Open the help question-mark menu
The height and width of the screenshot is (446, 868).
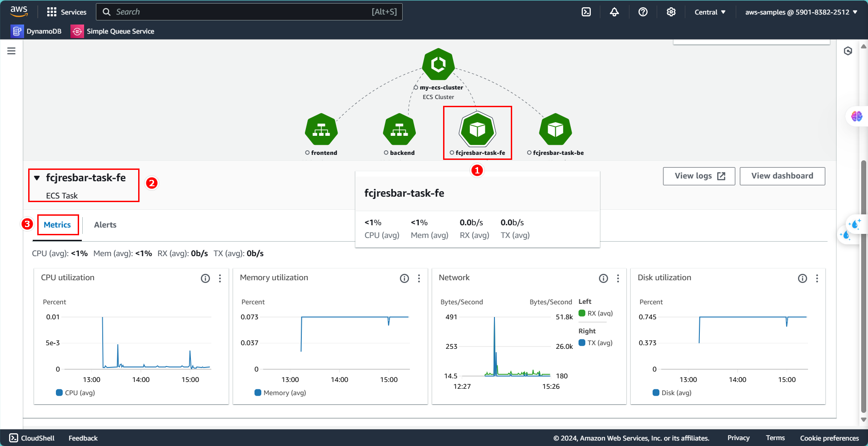643,12
